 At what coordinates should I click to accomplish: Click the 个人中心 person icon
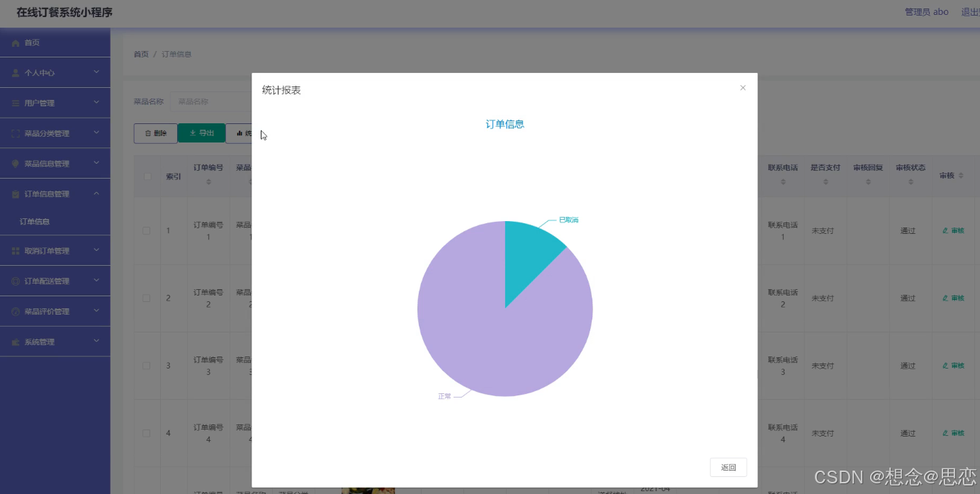point(16,73)
